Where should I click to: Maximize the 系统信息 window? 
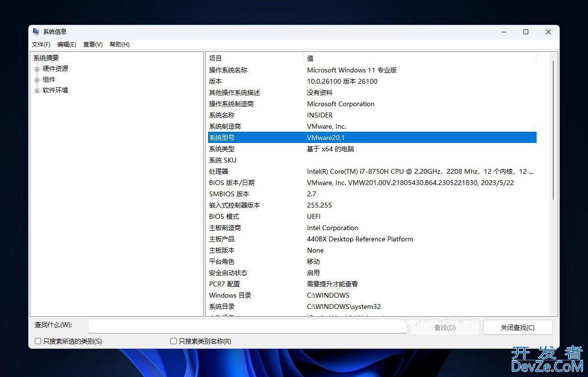[x=526, y=32]
